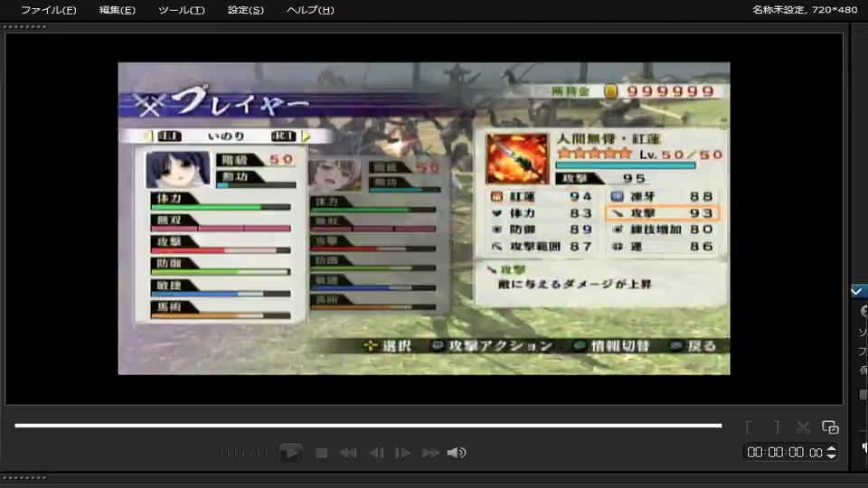Click the Play button in the transport controls
The image size is (868, 488).
pyautogui.click(x=290, y=453)
